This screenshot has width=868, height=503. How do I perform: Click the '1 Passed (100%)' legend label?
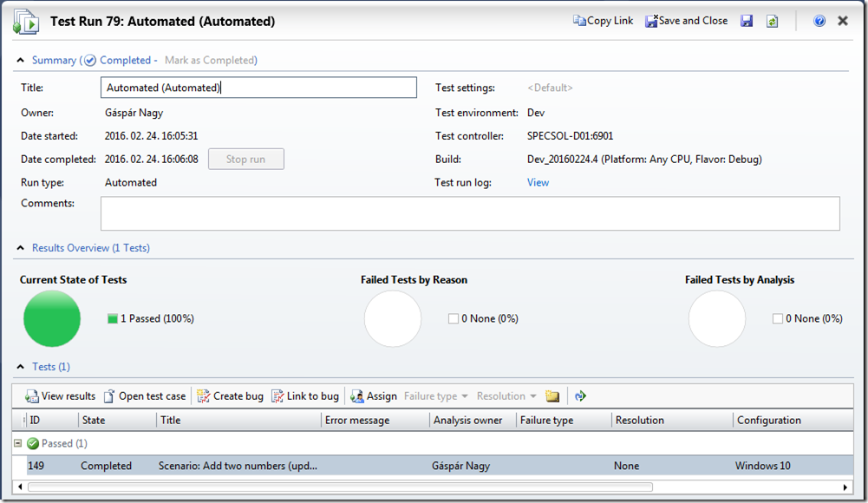[157, 319]
